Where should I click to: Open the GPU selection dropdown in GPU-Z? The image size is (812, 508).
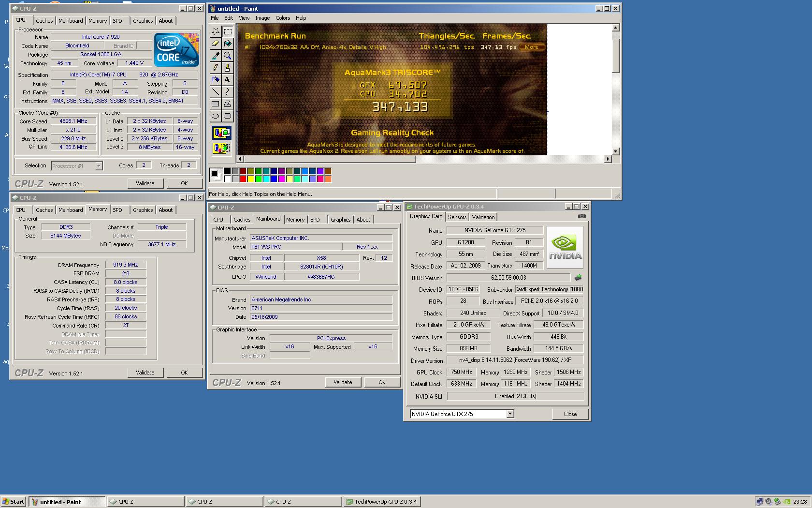[x=510, y=414]
